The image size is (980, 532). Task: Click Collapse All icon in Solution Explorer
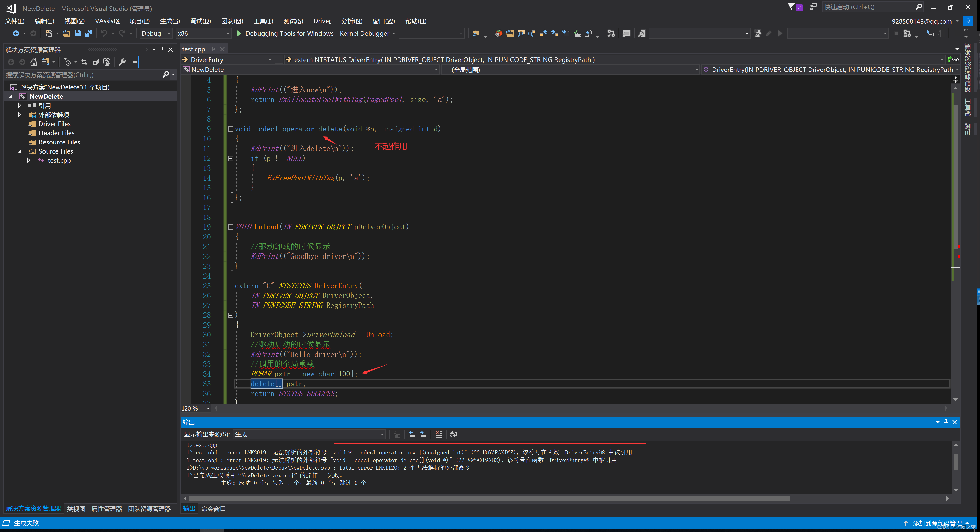96,62
